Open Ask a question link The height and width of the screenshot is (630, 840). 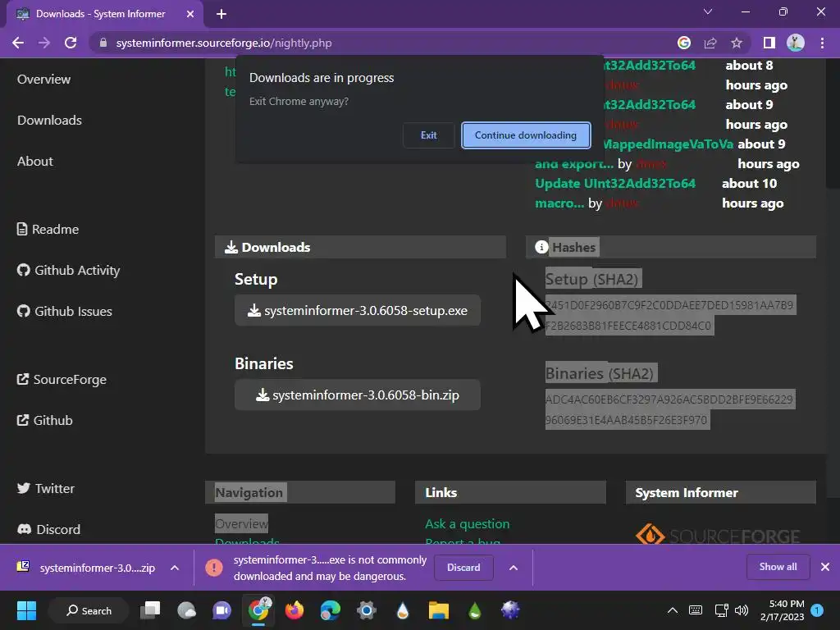pos(467,524)
